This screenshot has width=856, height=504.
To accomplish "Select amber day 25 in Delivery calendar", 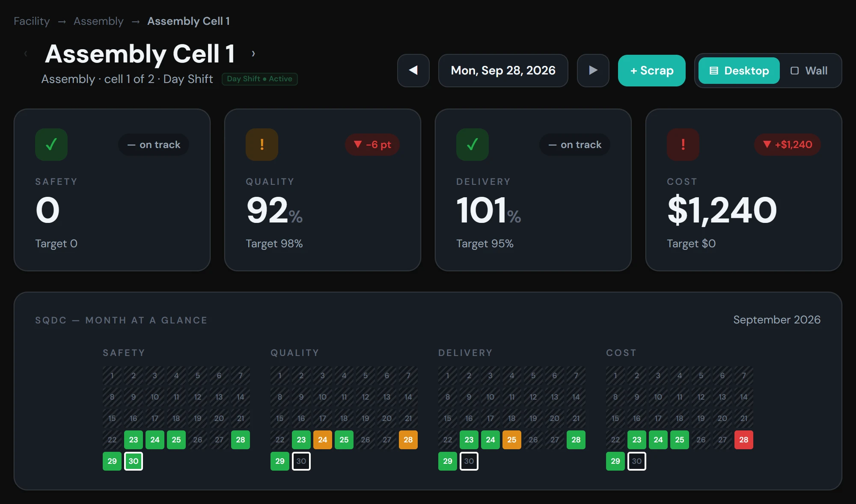I will (x=512, y=440).
